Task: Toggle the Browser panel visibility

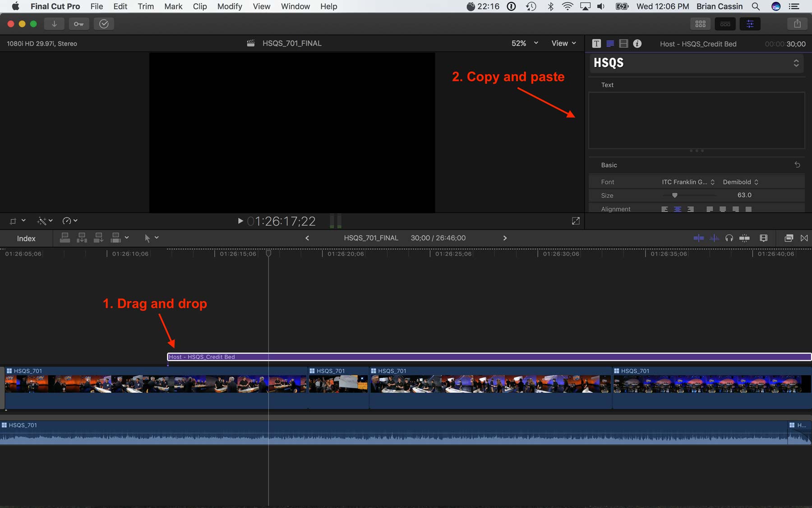Action: (700, 24)
